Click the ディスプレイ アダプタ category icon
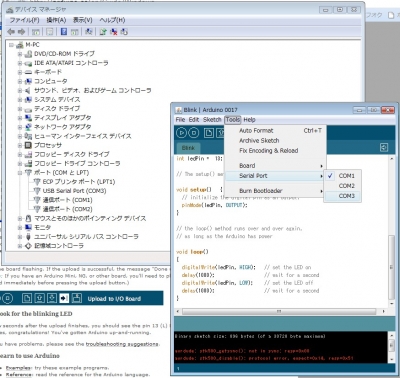This screenshot has width=400, height=378. point(28,118)
